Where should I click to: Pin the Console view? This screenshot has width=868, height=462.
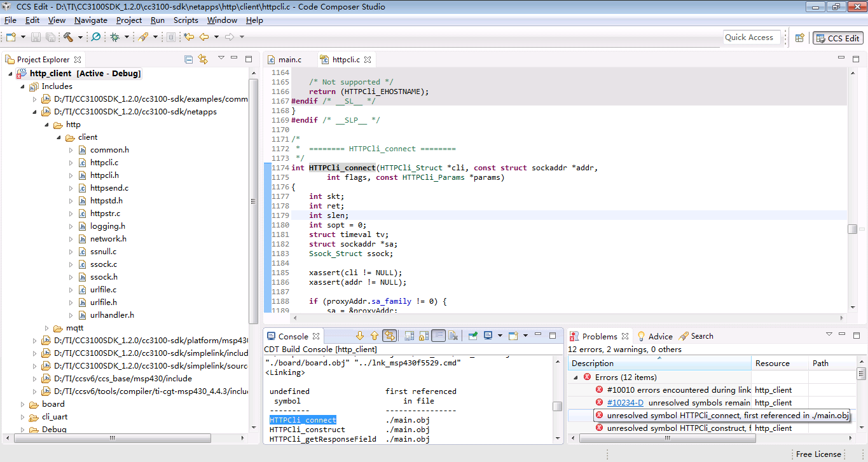point(473,336)
